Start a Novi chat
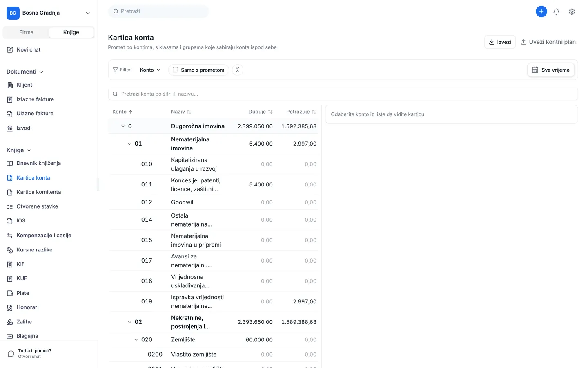This screenshot has width=588, height=368. pos(24,50)
